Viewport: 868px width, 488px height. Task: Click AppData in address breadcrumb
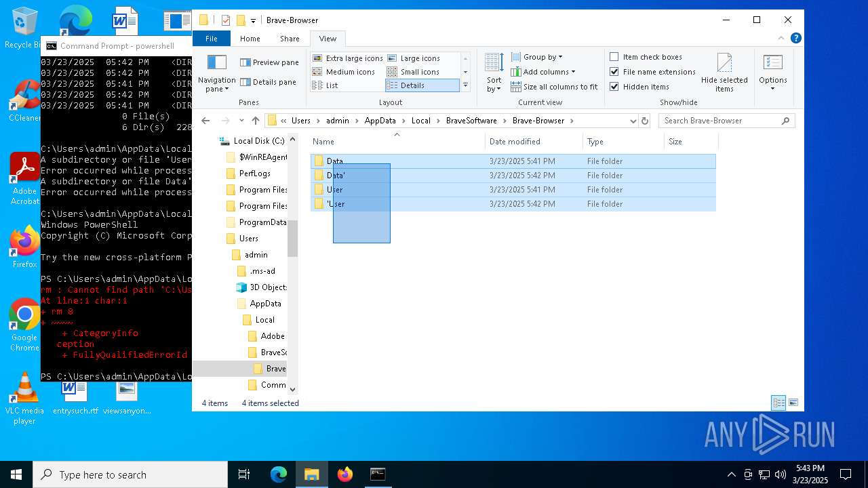[380, 121]
